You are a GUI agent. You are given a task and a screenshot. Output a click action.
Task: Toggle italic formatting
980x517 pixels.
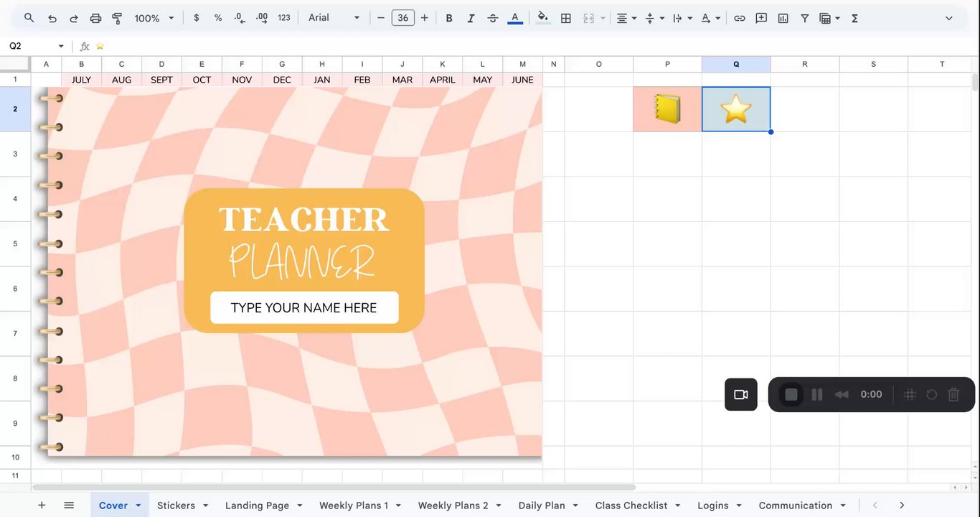click(471, 18)
